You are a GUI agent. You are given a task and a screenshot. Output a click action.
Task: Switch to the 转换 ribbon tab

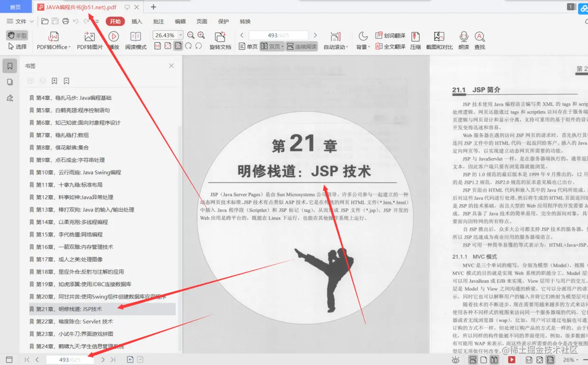(245, 21)
